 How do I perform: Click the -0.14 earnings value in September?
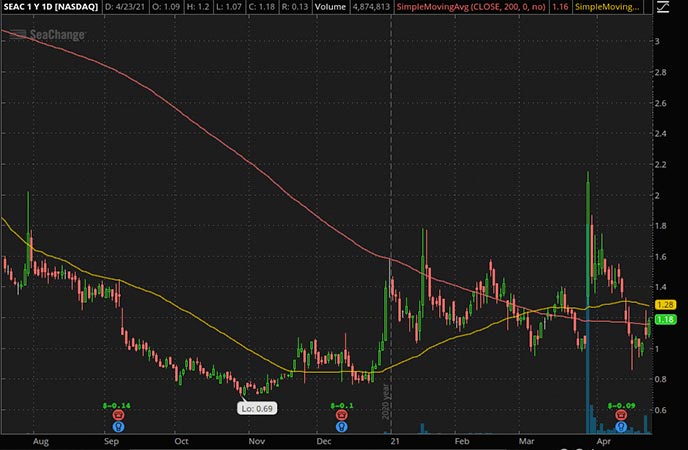pos(117,406)
